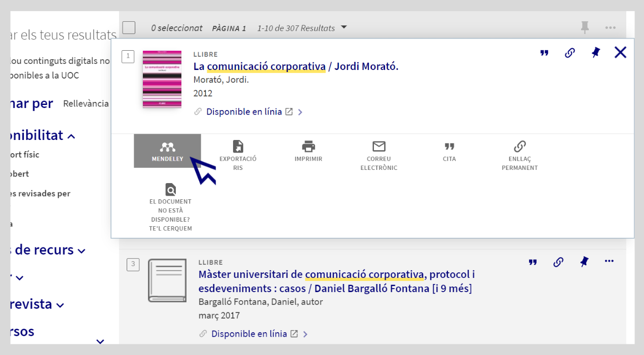Open more options in results header

point(611,28)
